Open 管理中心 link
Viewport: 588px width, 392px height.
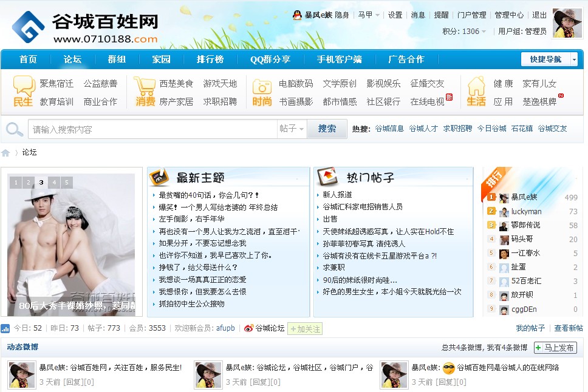tap(509, 15)
